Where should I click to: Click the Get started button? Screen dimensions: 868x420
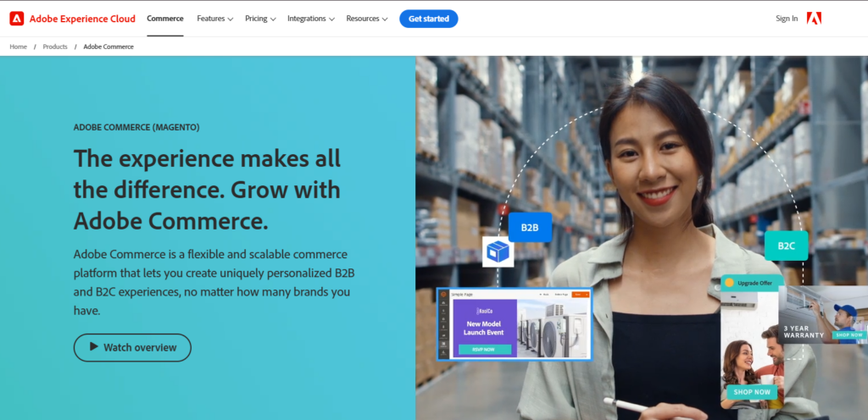tap(428, 19)
